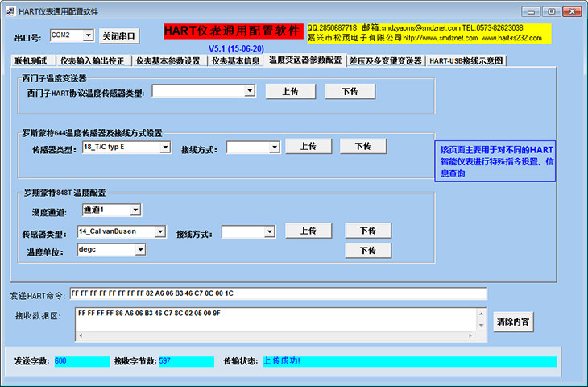Click 上传 in the Siemens transmitter group
Image resolution: width=588 pixels, height=387 pixels.
pos(291,92)
